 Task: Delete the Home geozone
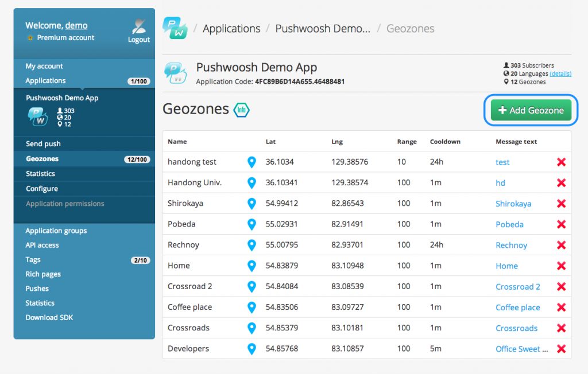pyautogui.click(x=562, y=266)
